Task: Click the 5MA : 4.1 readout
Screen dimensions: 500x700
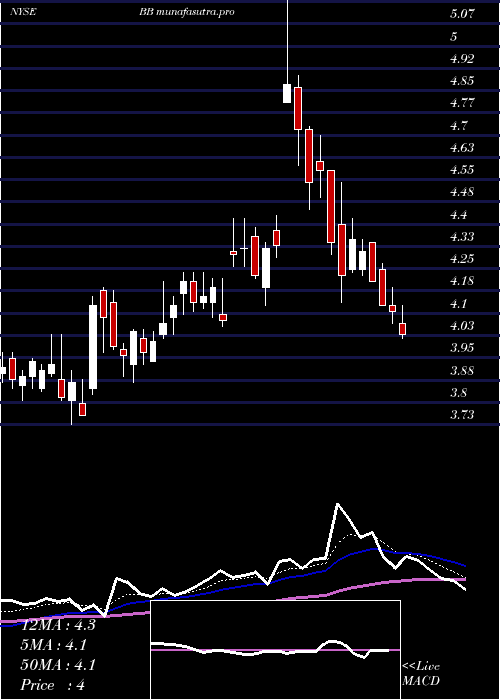Action: pyautogui.click(x=54, y=645)
